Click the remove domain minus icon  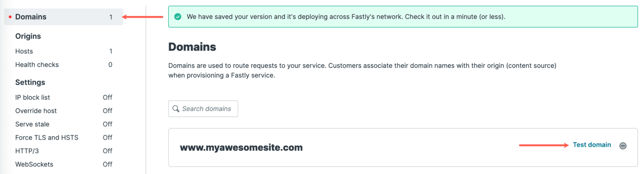pos(623,146)
